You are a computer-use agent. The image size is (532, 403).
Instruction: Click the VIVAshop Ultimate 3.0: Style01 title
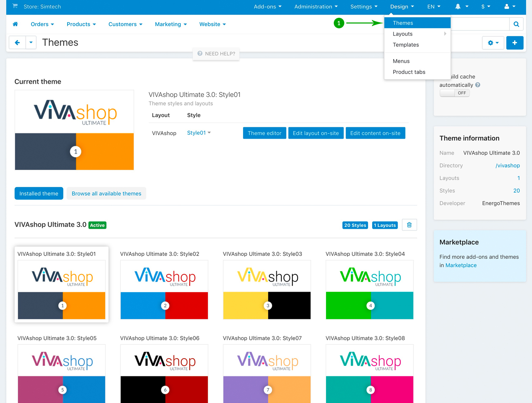click(195, 95)
